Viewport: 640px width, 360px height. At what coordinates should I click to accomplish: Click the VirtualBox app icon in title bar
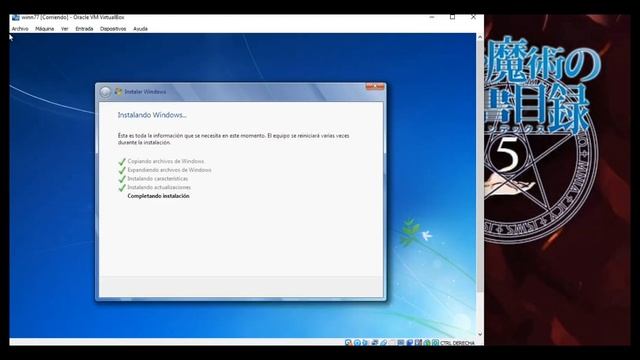pyautogui.click(x=16, y=18)
